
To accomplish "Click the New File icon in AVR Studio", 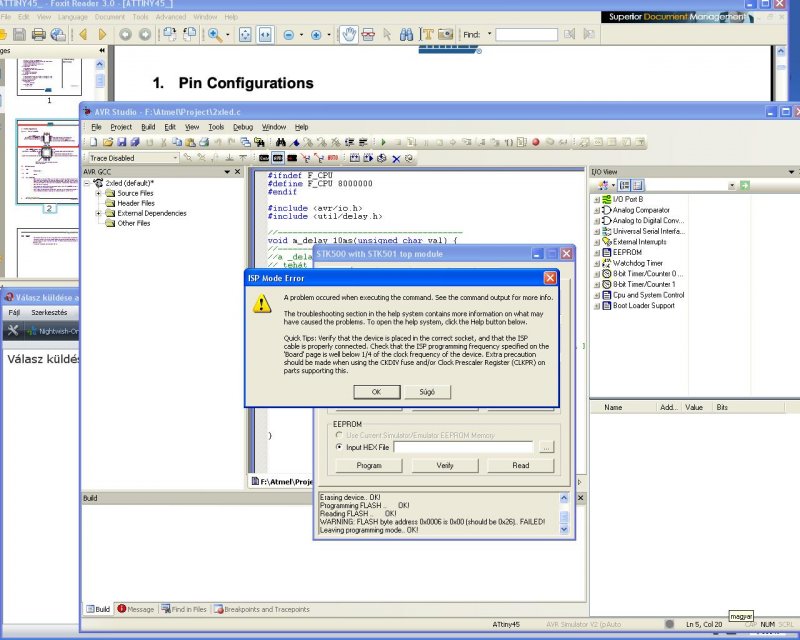I will (93, 142).
